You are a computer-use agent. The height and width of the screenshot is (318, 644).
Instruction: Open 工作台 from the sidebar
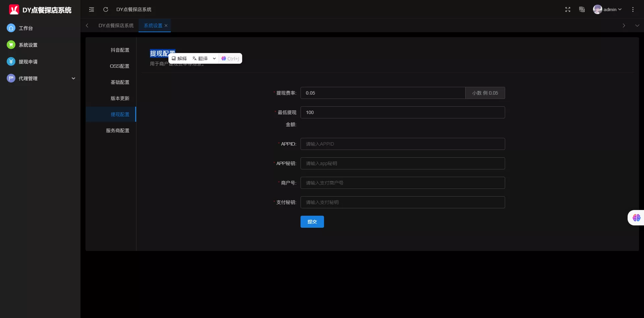point(25,28)
